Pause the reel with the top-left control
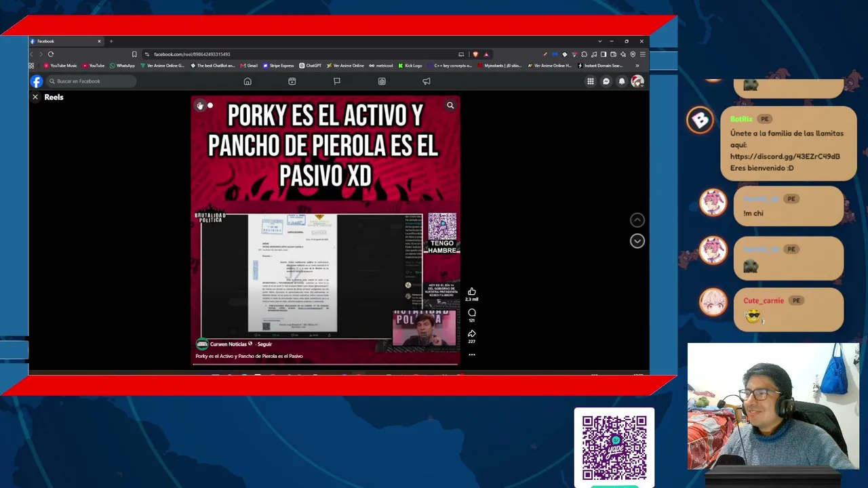Viewport: 868px width, 488px height. click(200, 105)
